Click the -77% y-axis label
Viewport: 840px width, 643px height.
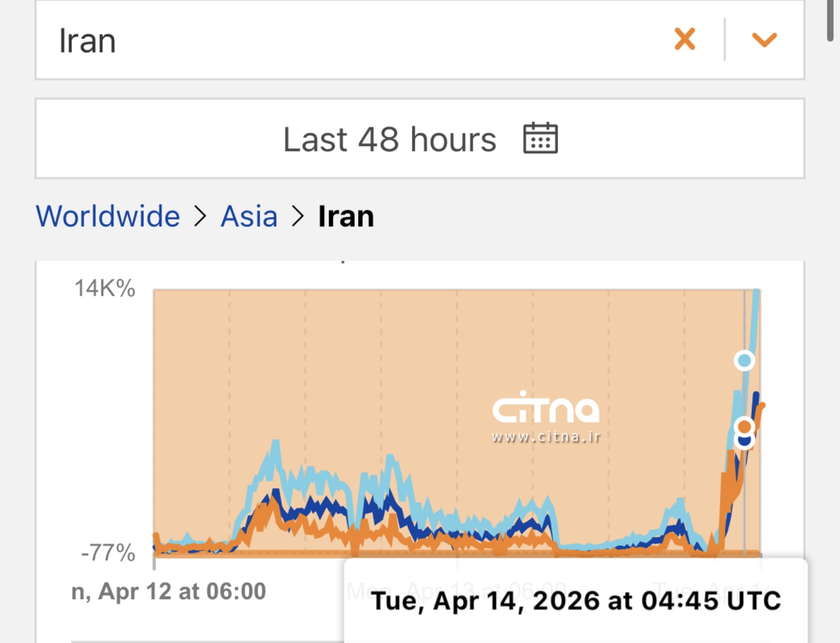coord(109,553)
